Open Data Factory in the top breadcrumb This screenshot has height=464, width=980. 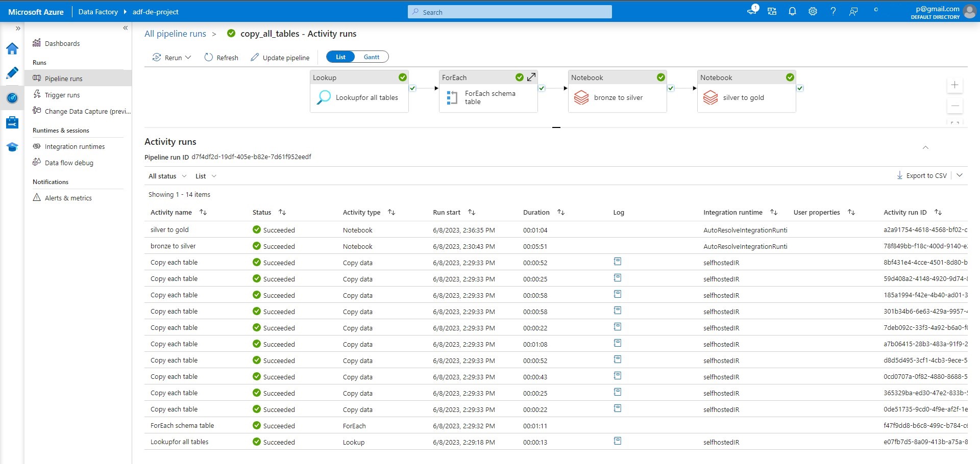click(x=97, y=11)
